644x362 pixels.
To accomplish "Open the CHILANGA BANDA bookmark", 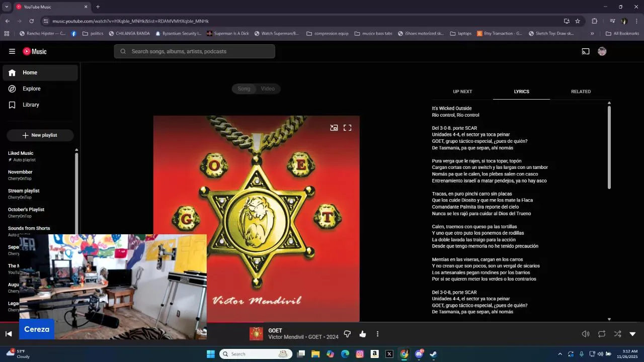I will (129, 34).
